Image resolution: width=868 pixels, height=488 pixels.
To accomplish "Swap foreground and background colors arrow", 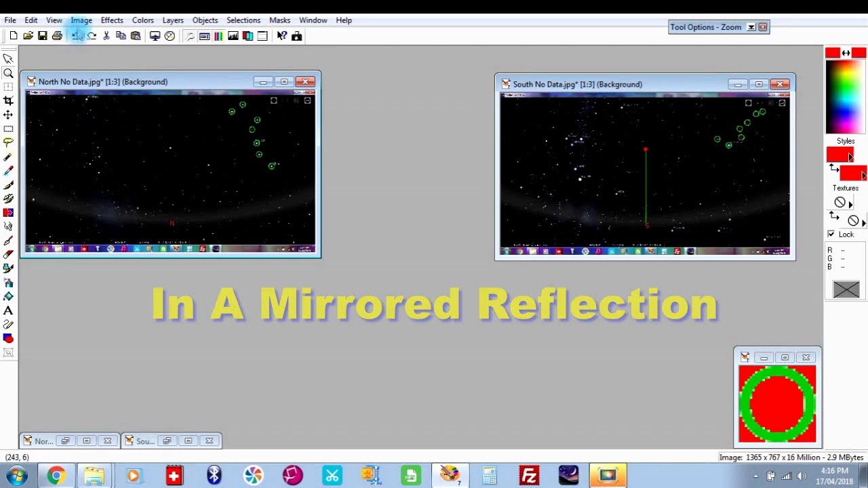I will [846, 53].
